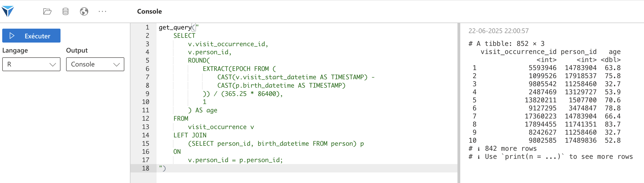
Task: Open the three-dots more options menu
Action: point(102,11)
